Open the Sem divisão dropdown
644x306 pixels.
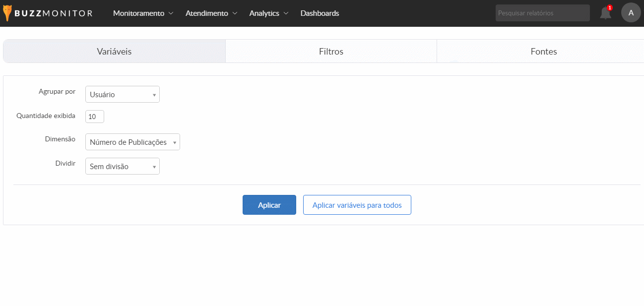coord(123,167)
